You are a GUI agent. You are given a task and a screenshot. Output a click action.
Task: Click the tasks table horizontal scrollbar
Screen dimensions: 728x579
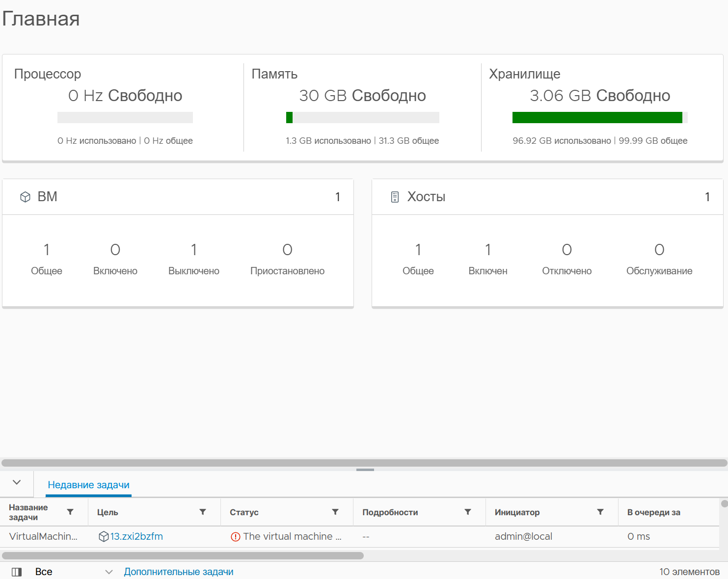(x=183, y=555)
